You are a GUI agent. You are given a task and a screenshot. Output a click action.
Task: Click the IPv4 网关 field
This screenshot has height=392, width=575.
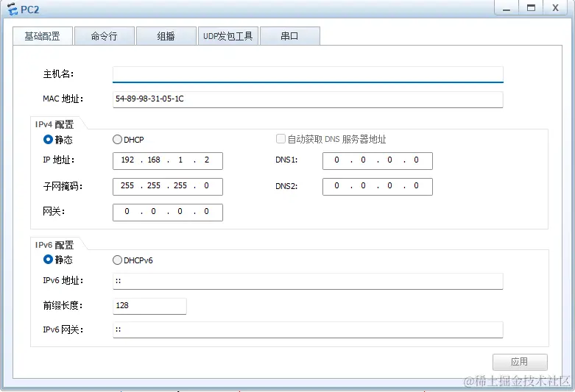tap(168, 212)
